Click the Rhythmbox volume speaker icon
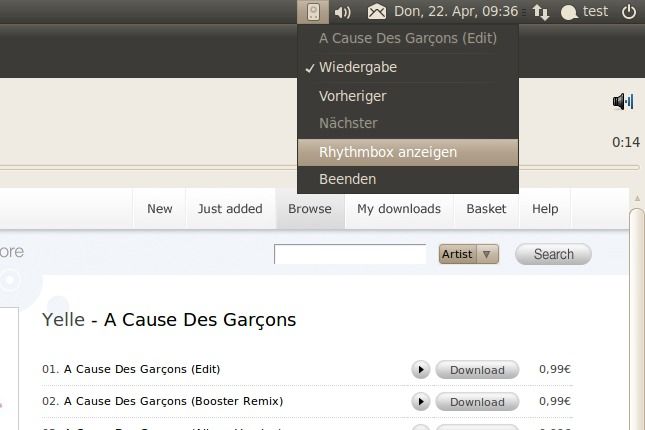Viewport: 645px width, 430px height. tap(623, 101)
